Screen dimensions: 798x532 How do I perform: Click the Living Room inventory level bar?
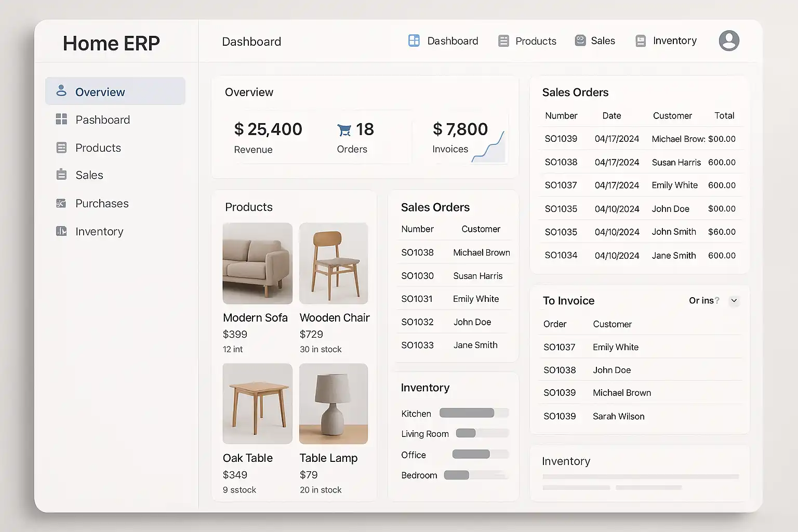click(482, 433)
